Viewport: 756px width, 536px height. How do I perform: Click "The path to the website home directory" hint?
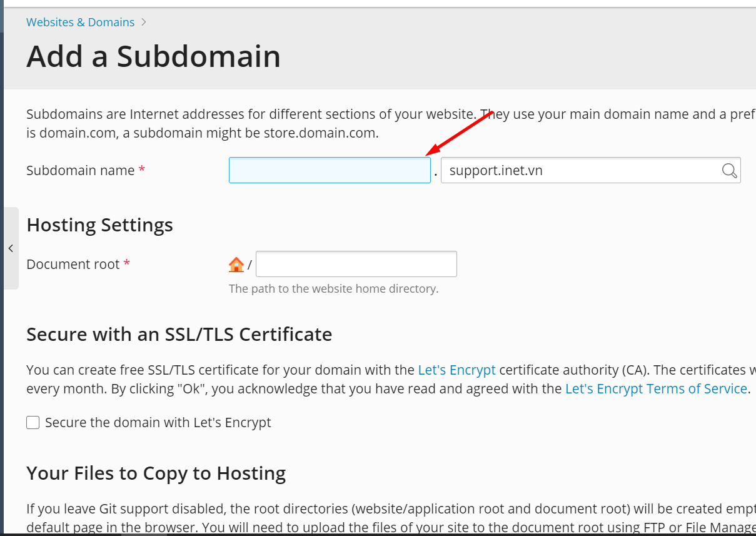[334, 289]
